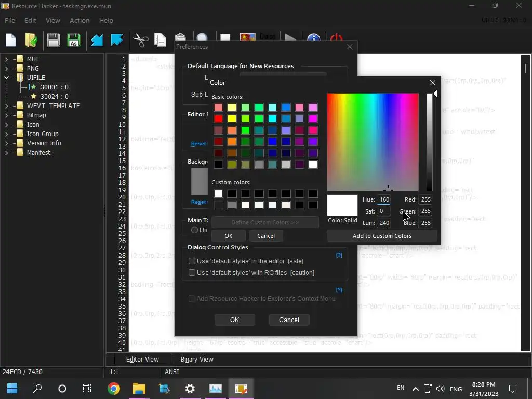Viewport: 532px width, 399px height.
Task: Expand the Version Info tree node
Action: pos(6,143)
